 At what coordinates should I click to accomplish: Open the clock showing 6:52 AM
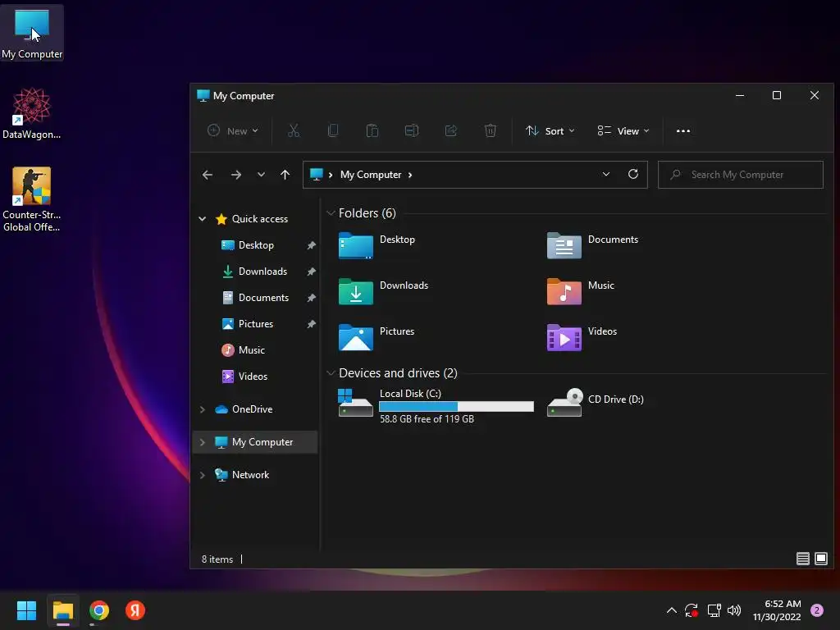777,610
